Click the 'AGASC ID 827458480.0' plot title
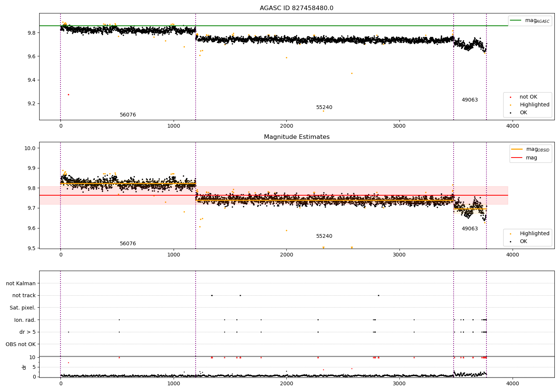The width and height of the screenshot is (560, 392). [296, 8]
